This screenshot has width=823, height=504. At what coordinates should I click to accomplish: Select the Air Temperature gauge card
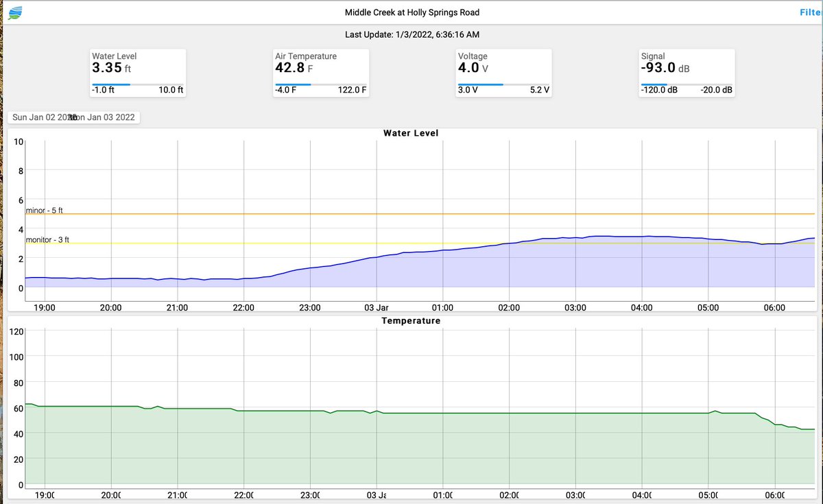click(x=320, y=72)
